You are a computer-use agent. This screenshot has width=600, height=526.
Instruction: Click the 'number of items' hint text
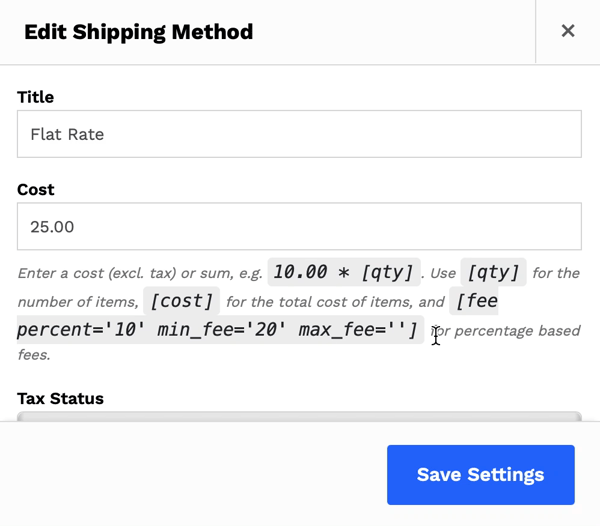(77, 302)
